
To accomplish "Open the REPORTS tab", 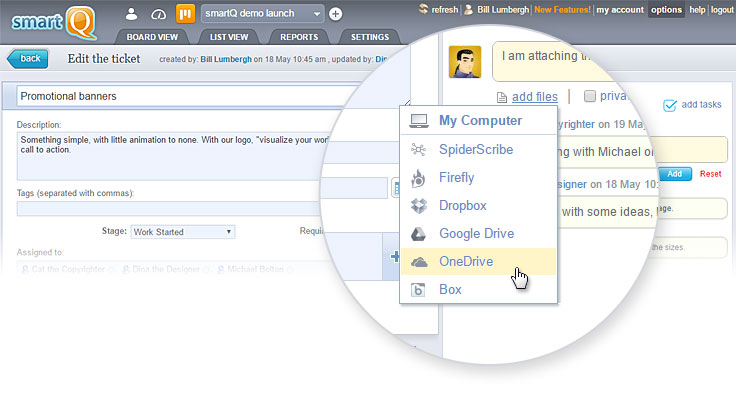I will (x=299, y=37).
